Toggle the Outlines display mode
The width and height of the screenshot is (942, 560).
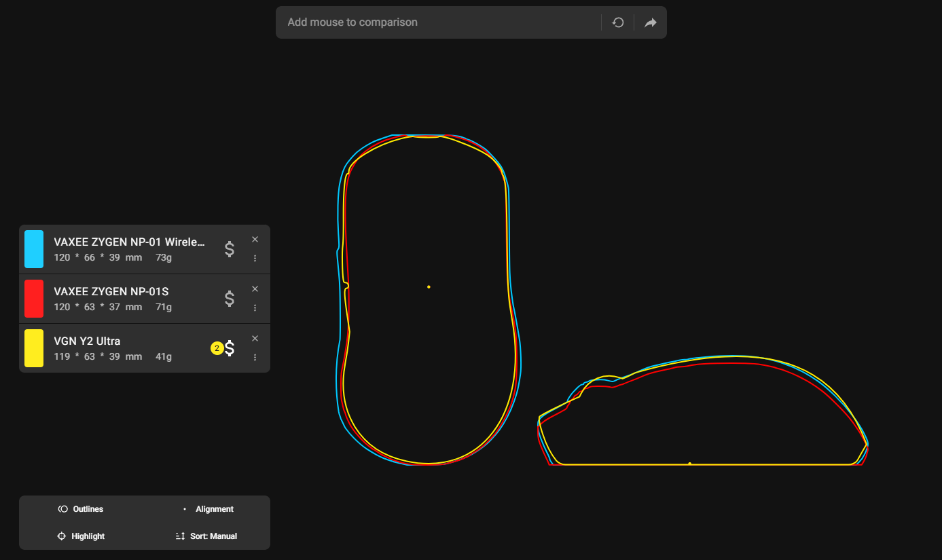(81, 509)
